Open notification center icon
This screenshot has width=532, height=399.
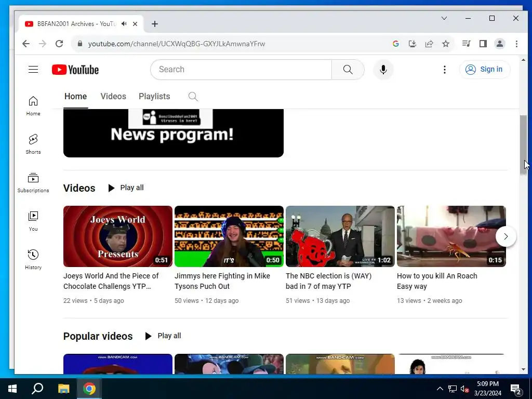click(x=516, y=389)
